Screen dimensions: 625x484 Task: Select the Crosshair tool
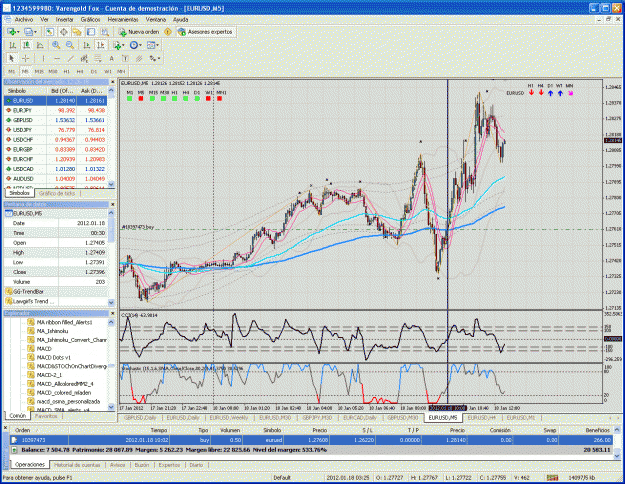point(26,59)
